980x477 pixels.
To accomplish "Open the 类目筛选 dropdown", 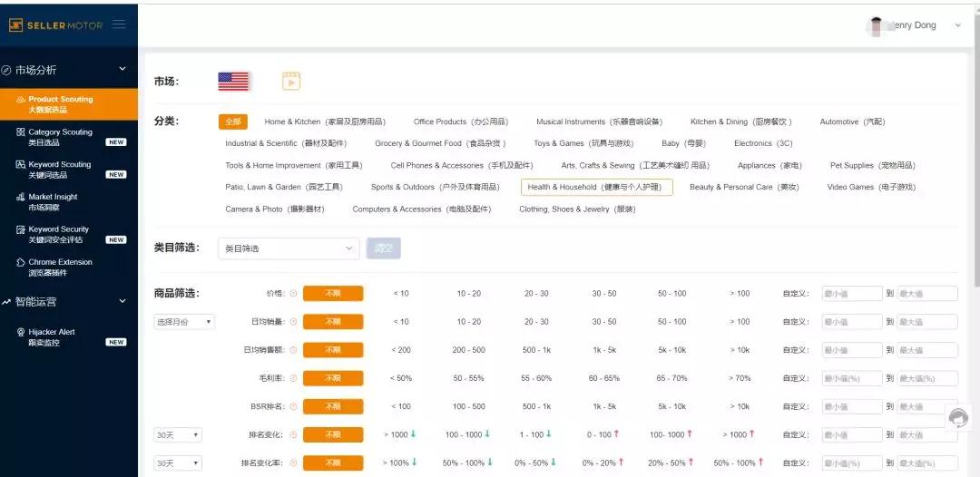I will (x=289, y=248).
